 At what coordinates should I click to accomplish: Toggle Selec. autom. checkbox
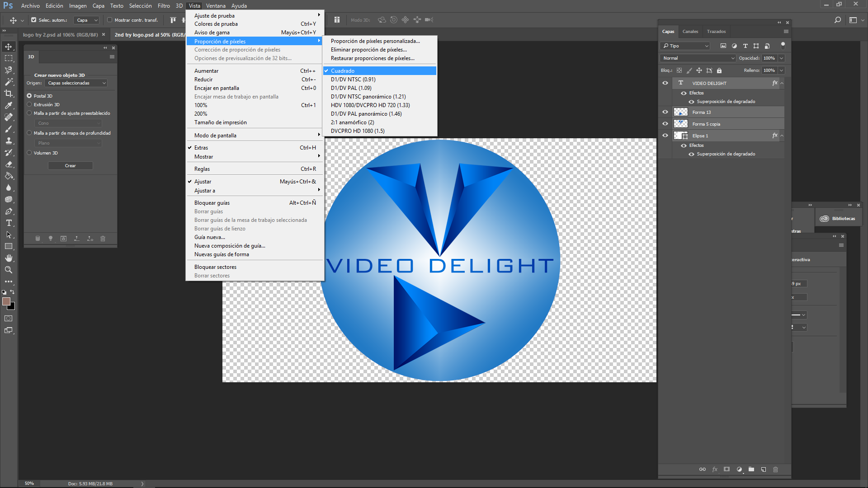coord(33,20)
